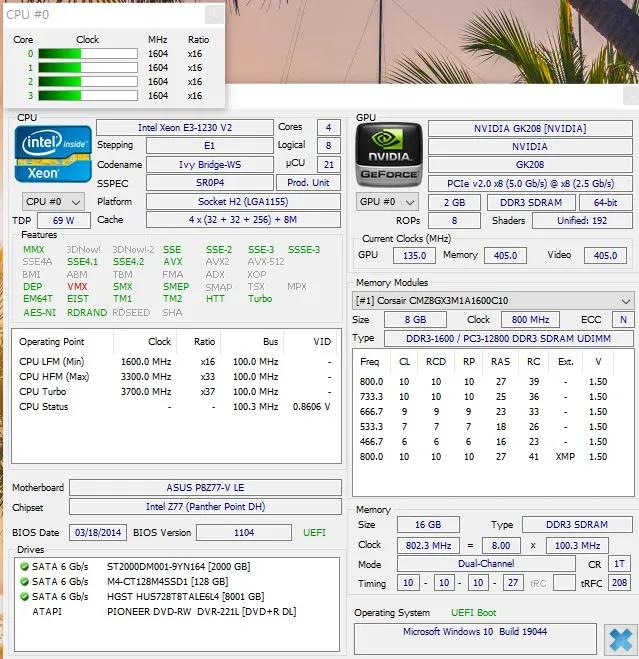Click the CPU HFM (Max) row
The height and width of the screenshot is (659, 639).
pos(175,377)
